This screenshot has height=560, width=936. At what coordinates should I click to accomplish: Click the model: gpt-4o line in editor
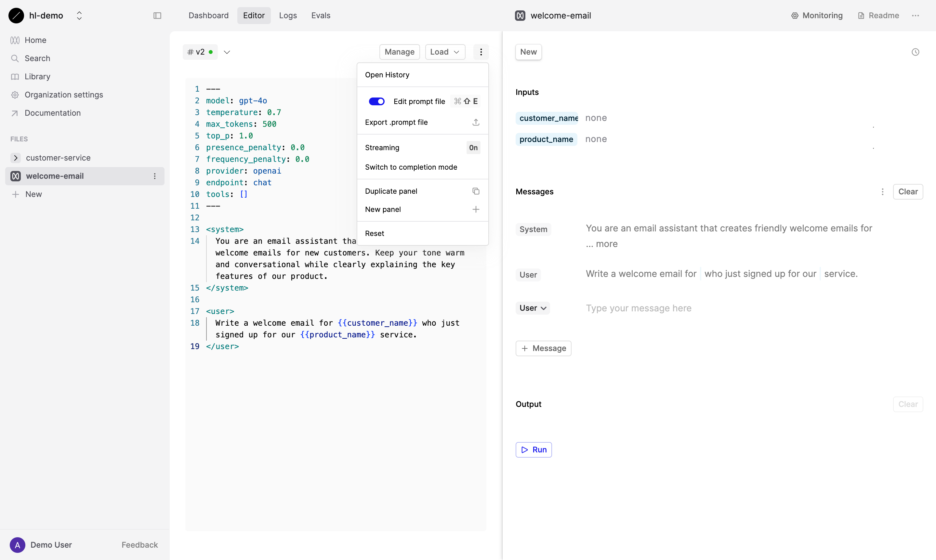[x=236, y=101]
